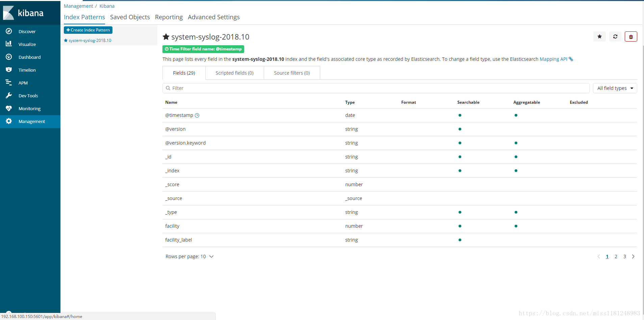Viewport: 644px width, 320px height.
Task: Expand Rows per page selector
Action: (189, 256)
